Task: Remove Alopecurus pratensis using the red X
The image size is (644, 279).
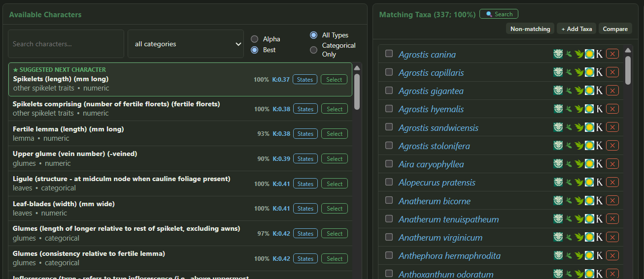Action: [x=612, y=182]
